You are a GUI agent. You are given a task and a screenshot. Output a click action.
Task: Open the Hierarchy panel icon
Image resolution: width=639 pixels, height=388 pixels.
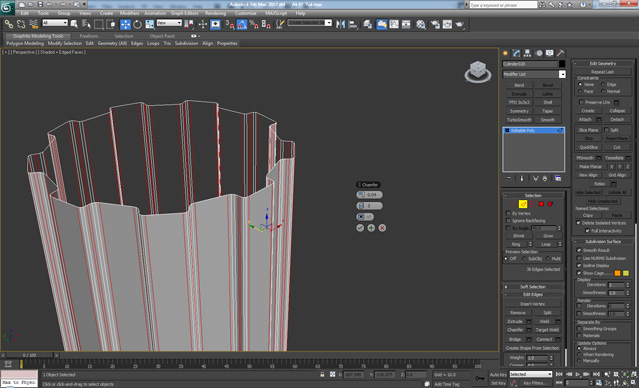coord(527,53)
